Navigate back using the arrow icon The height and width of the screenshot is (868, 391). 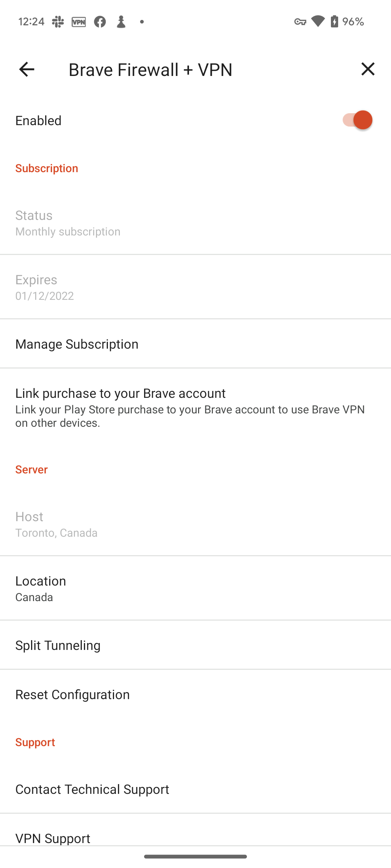[26, 69]
